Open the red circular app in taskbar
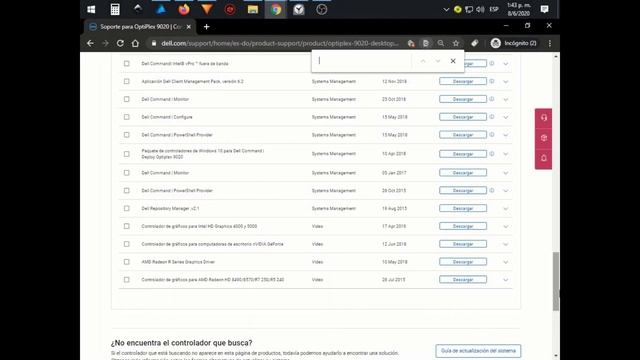Image resolution: width=640 pixels, height=360 pixels. (230, 9)
